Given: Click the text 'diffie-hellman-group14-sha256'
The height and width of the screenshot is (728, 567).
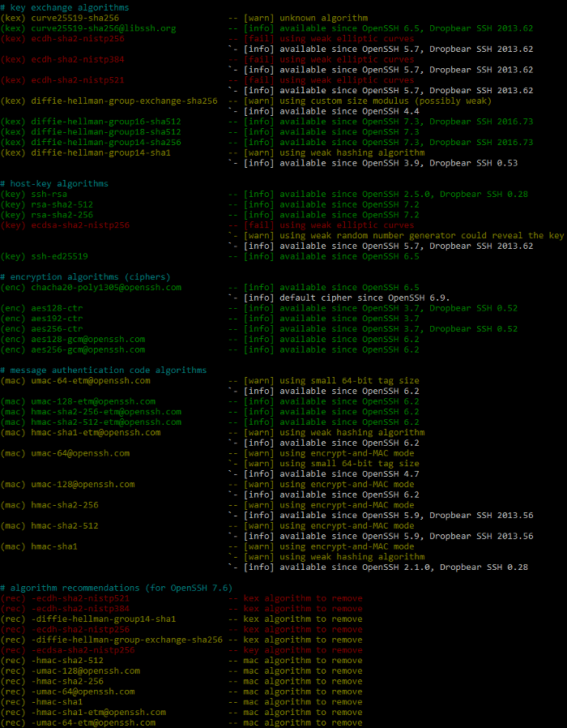Looking at the screenshot, I should pyautogui.click(x=106, y=142).
